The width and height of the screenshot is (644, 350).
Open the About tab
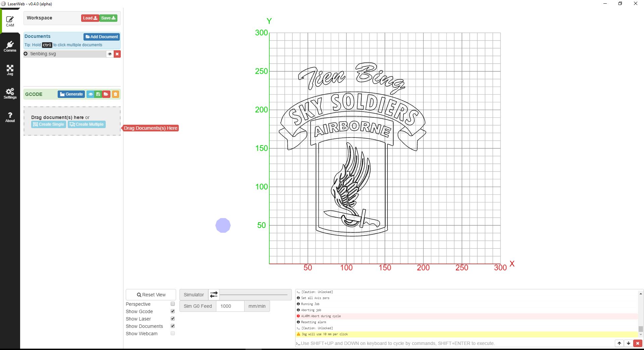[x=10, y=117]
